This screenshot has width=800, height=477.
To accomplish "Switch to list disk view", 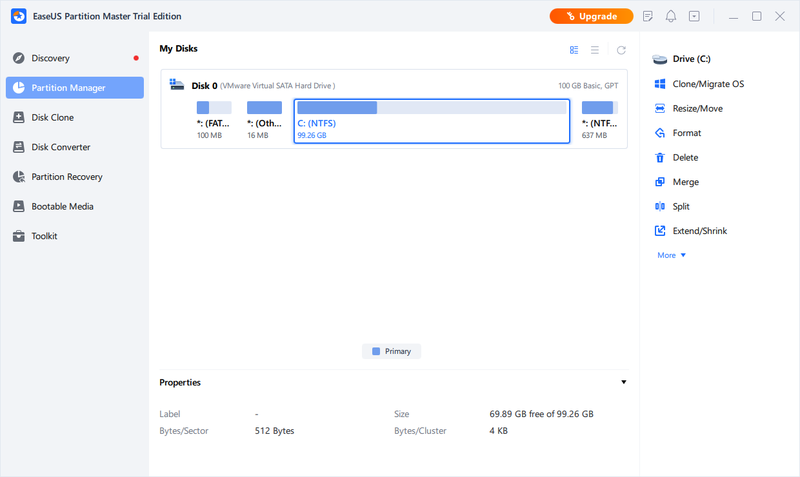I will pos(595,49).
